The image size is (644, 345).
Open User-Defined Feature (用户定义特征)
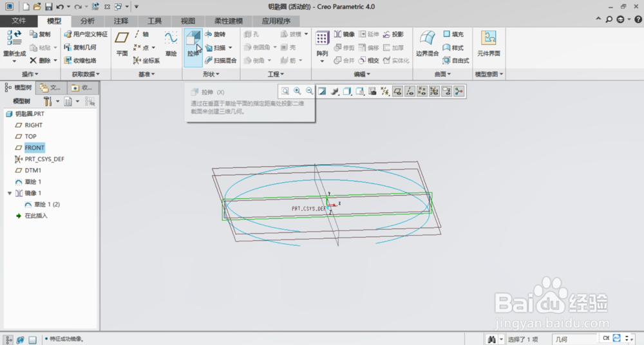86,34
